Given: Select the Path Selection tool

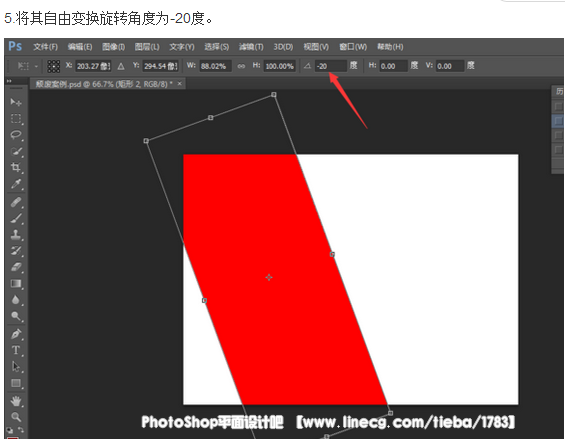Looking at the screenshot, I should [16, 367].
